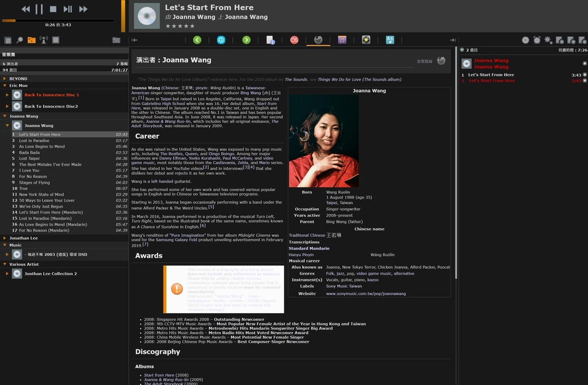This screenshot has width=588, height=385.
Task: Click the disc icon in the left toolbar
Action: [x=56, y=40]
